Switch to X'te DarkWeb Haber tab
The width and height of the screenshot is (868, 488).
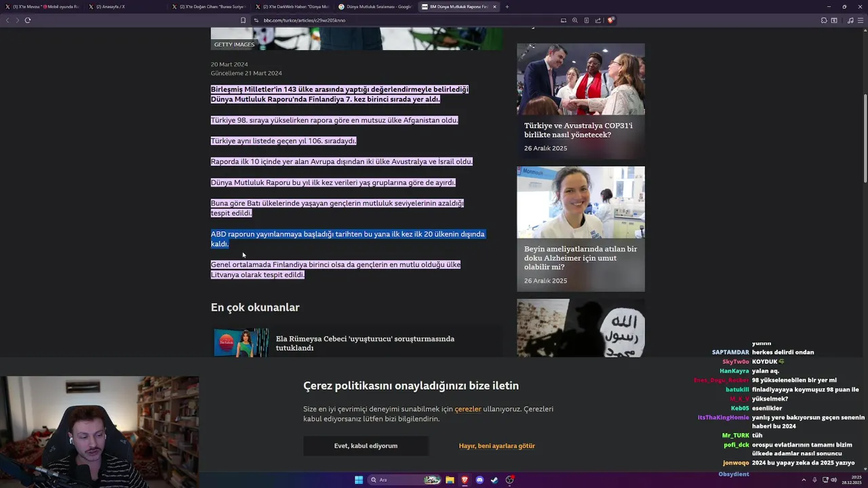[292, 7]
